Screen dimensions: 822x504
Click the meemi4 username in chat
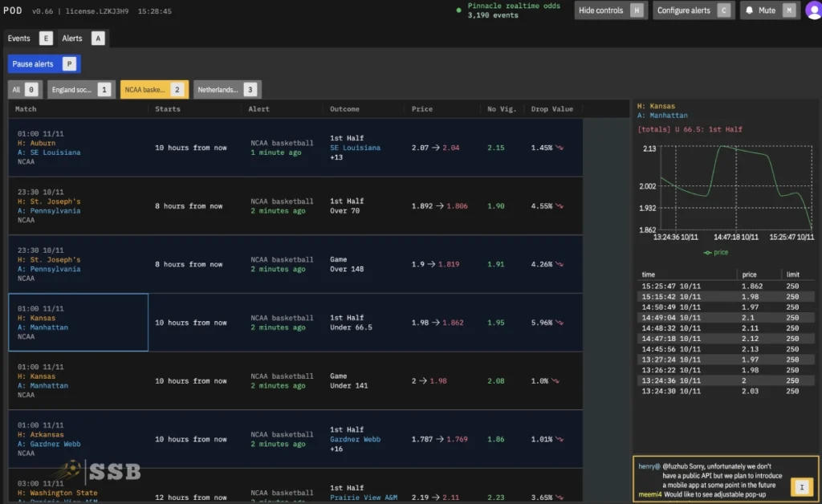(x=650, y=494)
